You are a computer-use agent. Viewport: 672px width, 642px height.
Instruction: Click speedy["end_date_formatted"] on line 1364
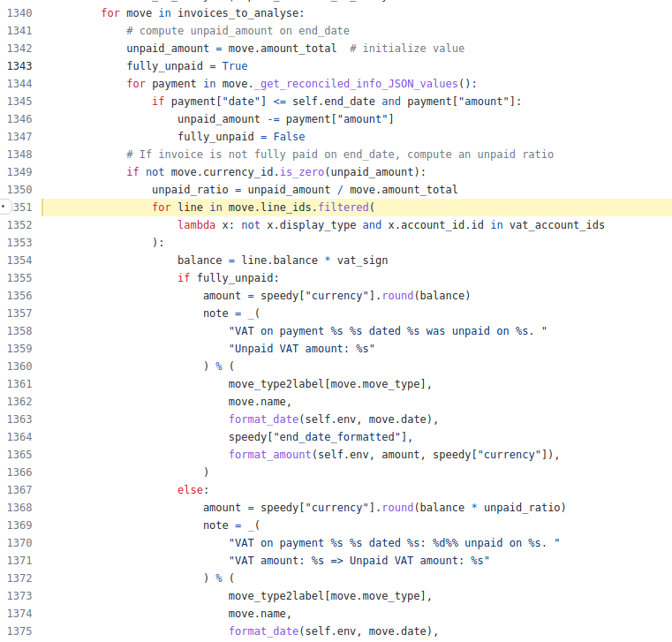coord(318,437)
